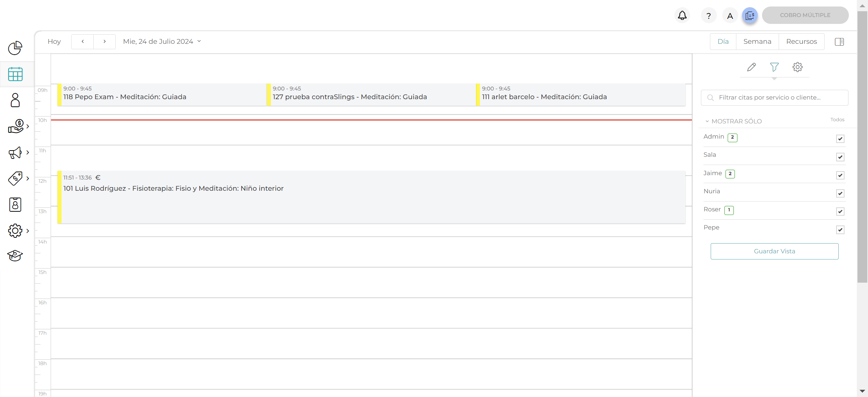Open notifications bell
This screenshot has height=397, width=868.
(682, 16)
